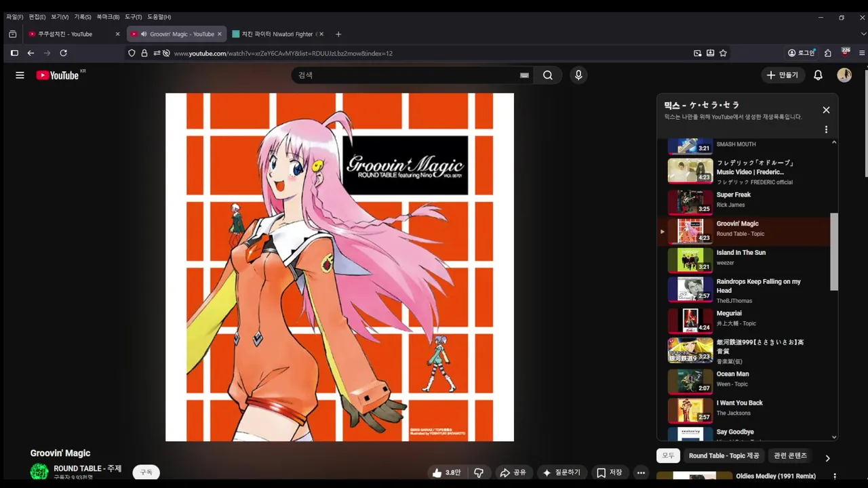List all tabs dropdown arrow

tap(863, 34)
